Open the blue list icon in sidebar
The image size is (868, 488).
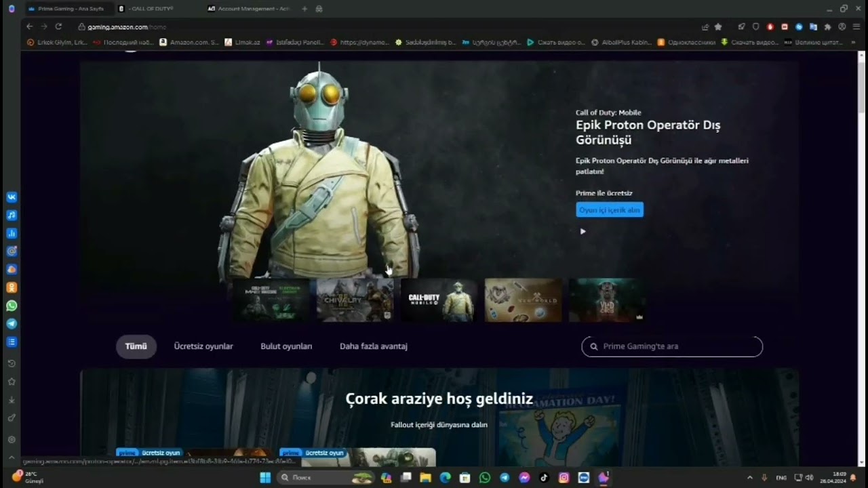[12, 342]
